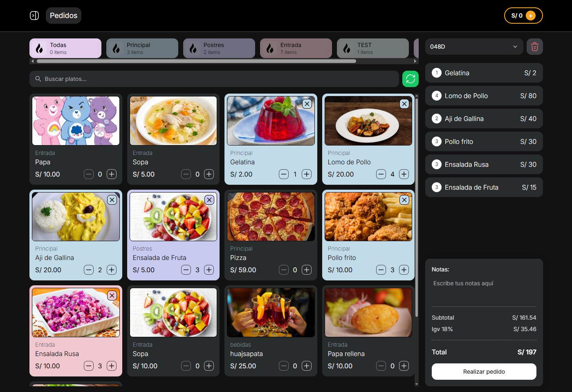Decrease Pollo frito quantity
572x392 pixels.
click(381, 270)
